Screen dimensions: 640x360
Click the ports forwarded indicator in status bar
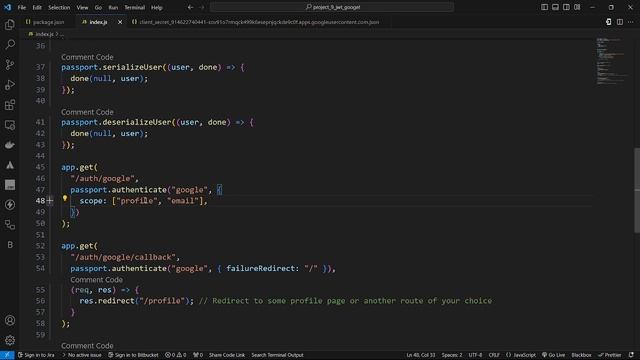point(198,355)
